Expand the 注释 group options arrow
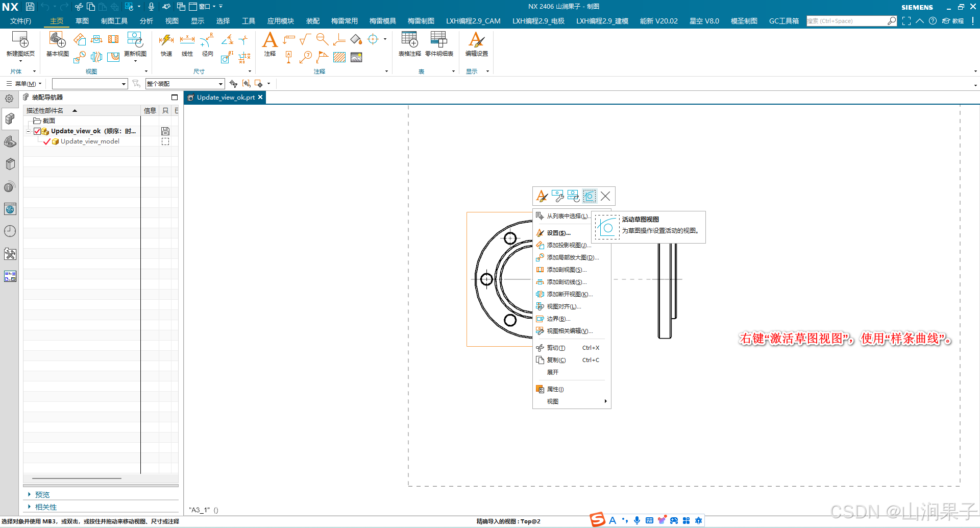Viewport: 980px width, 528px height. coord(386,71)
